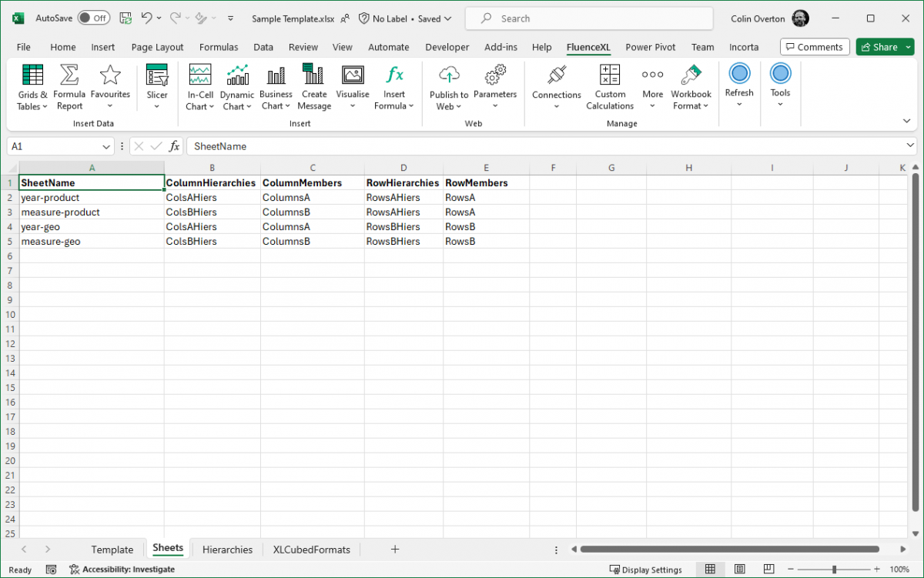Select the Formula Report icon
This screenshot has height=578, width=924.
[69, 86]
